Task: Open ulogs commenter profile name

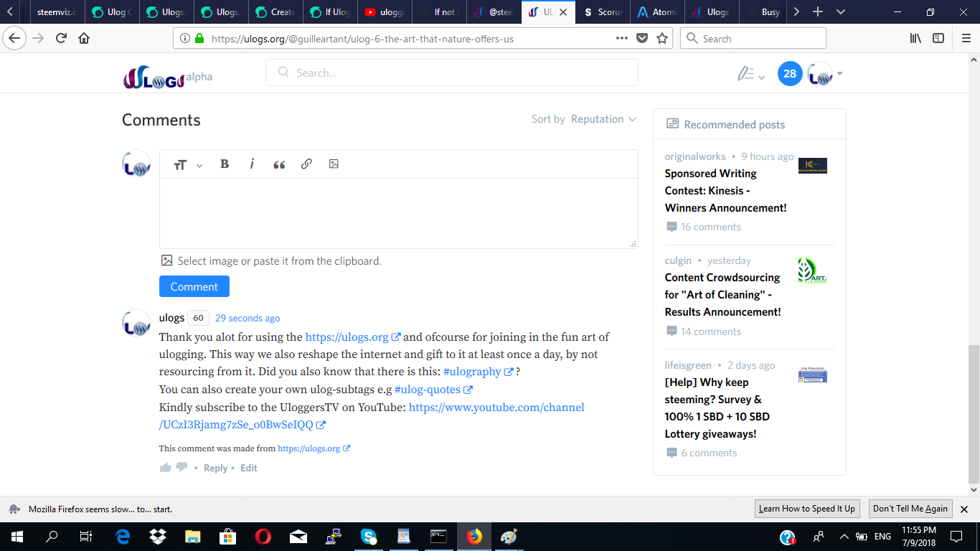Action: coord(171,318)
